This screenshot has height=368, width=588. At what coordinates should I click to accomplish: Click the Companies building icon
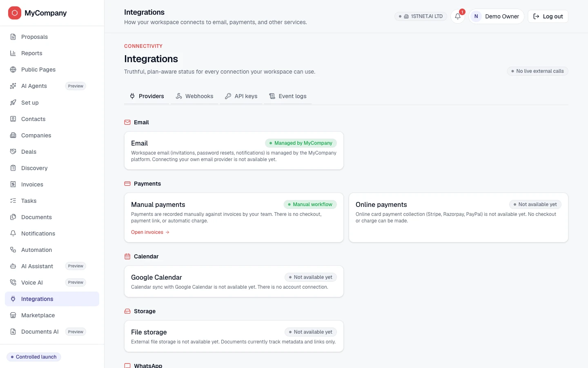tap(13, 135)
